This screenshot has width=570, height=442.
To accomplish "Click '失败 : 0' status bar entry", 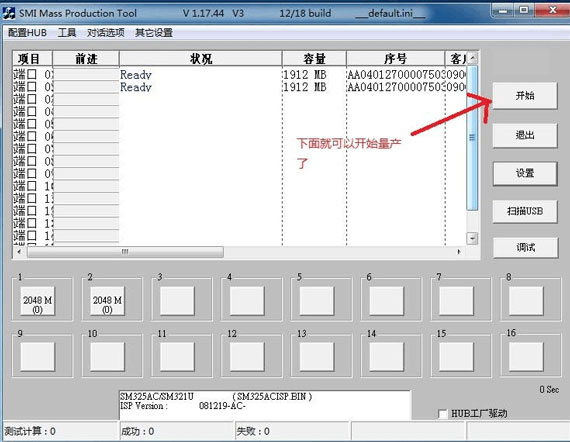I will click(x=253, y=431).
